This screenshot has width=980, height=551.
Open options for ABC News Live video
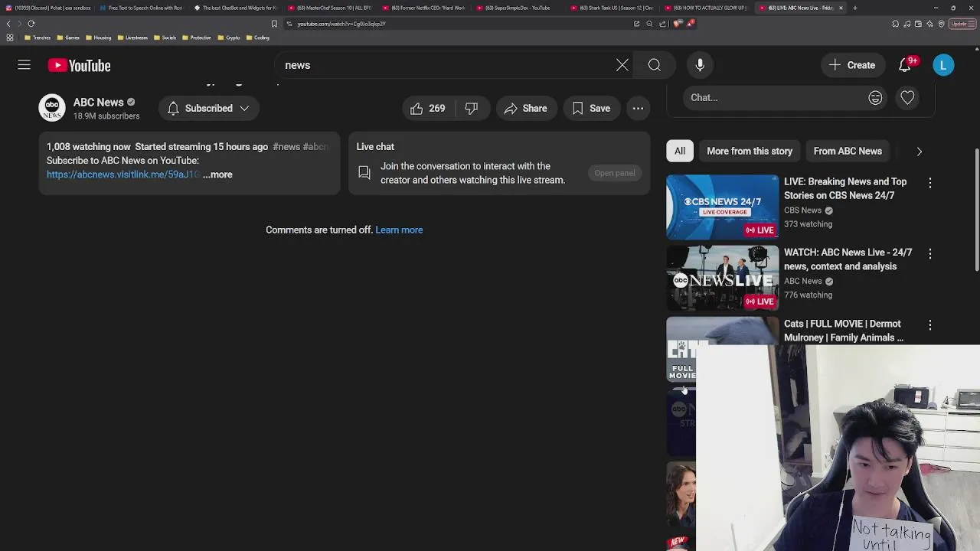929,253
